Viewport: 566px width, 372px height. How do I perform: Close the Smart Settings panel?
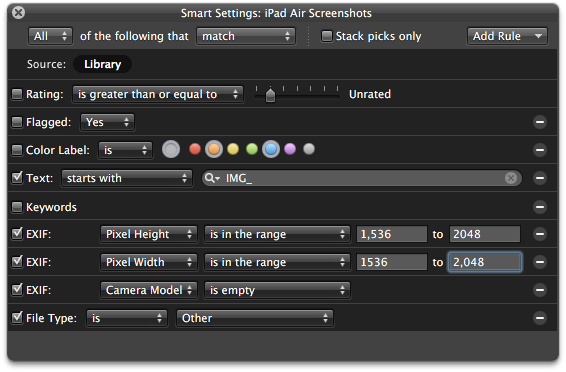coord(18,13)
